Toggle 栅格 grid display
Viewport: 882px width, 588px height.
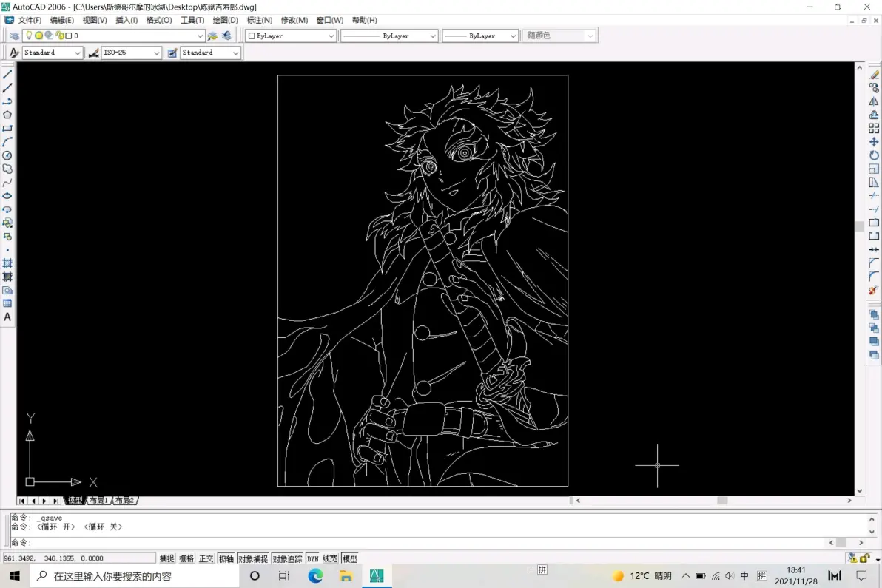(x=186, y=558)
